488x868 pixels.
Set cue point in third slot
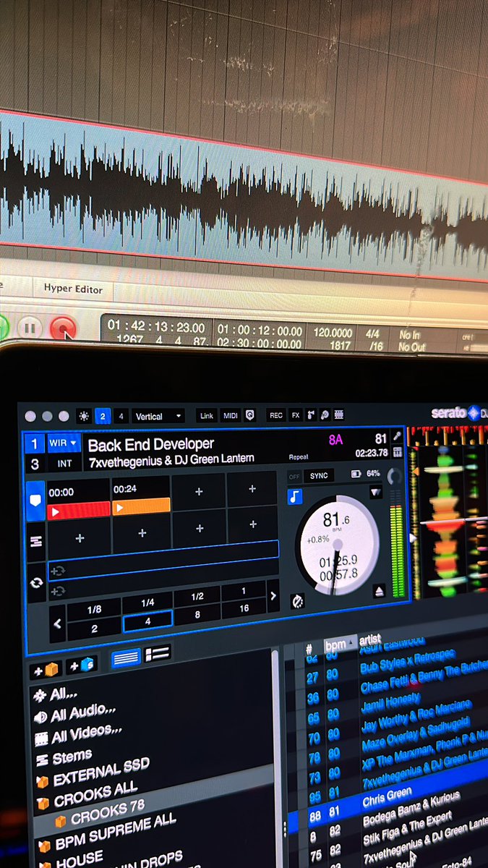pos(199,491)
